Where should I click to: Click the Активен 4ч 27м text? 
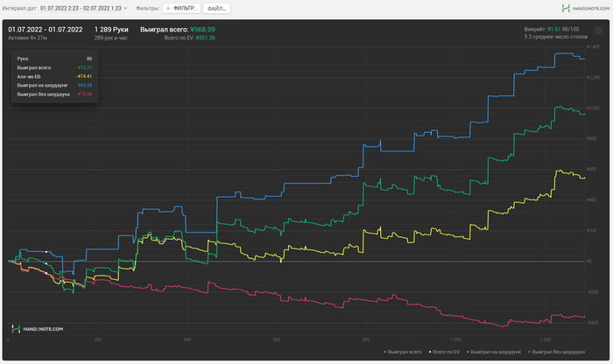pyautogui.click(x=28, y=38)
